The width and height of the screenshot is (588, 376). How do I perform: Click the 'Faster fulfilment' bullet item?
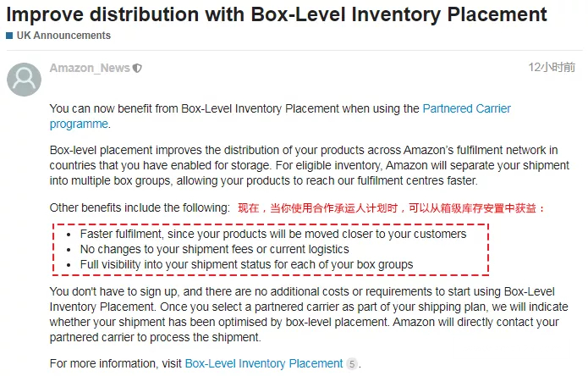(x=273, y=234)
